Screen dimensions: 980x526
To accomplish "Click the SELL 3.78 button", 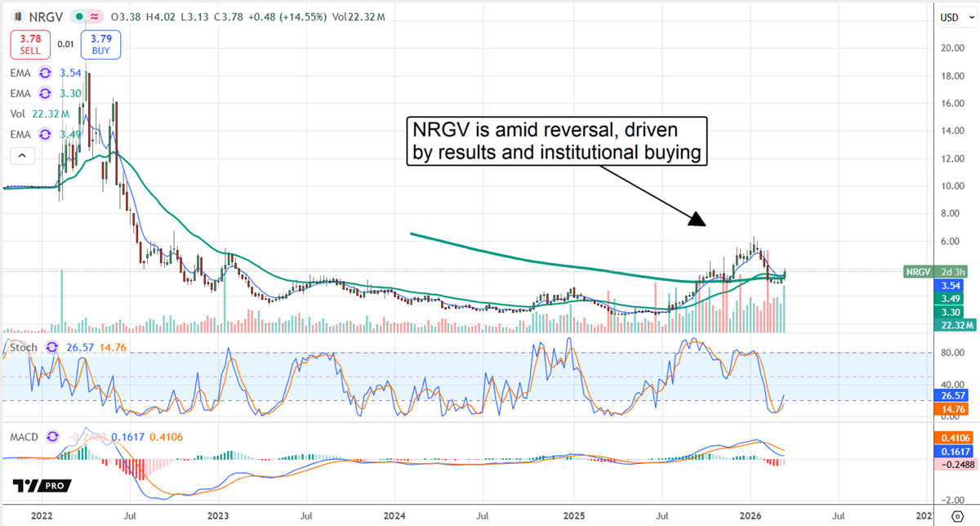I will 29,45.
